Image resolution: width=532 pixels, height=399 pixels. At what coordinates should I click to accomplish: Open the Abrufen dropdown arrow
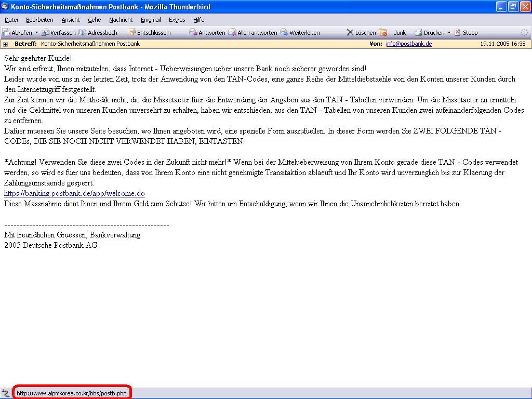point(36,33)
